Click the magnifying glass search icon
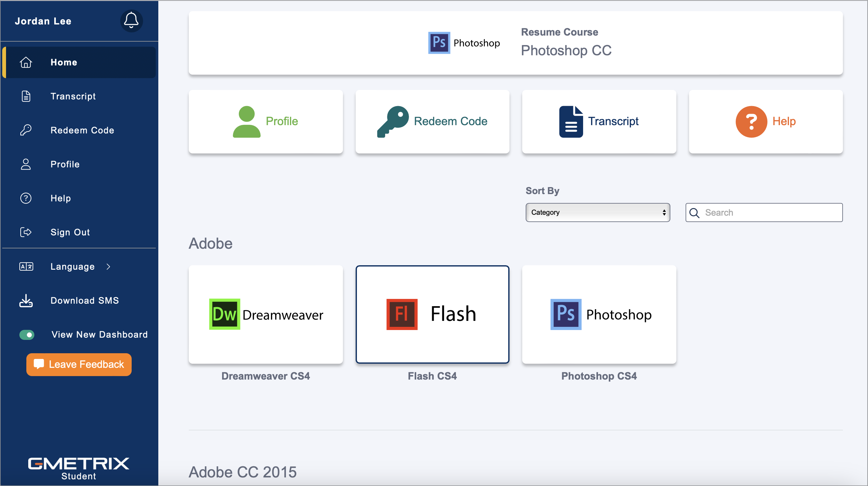The height and width of the screenshot is (486, 868). tap(694, 213)
